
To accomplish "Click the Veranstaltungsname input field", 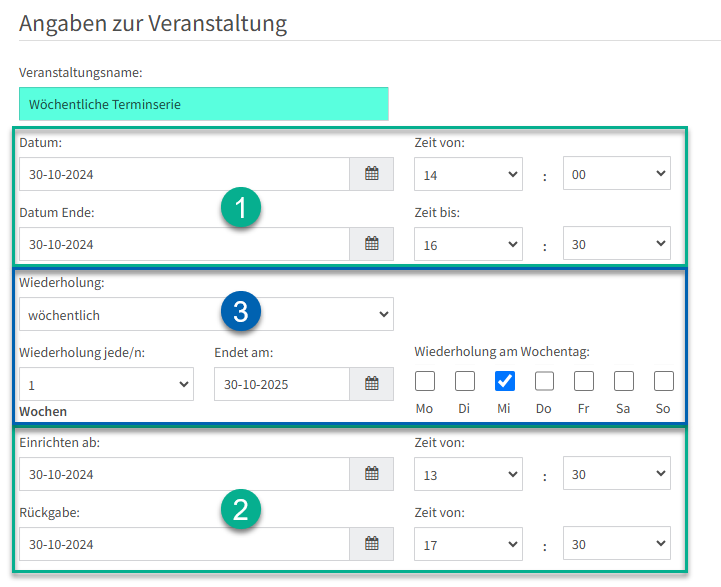I will click(x=204, y=104).
